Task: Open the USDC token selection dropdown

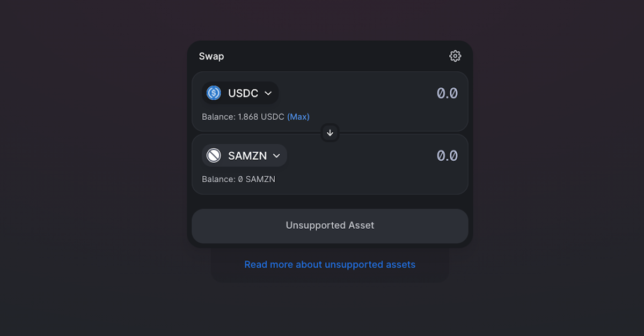Action: coord(239,93)
